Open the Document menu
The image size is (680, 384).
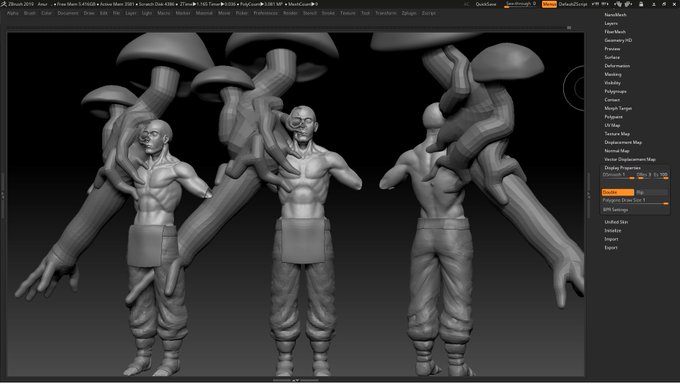[68, 13]
